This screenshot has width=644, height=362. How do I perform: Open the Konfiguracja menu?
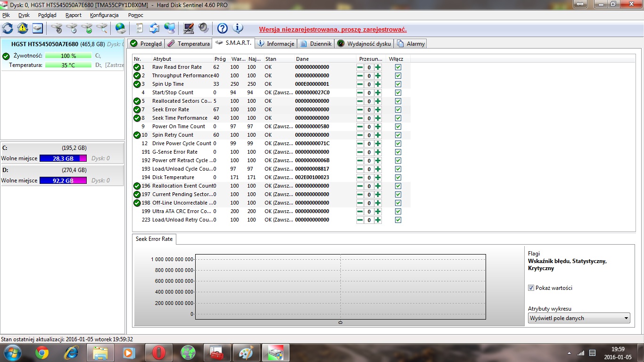[104, 15]
